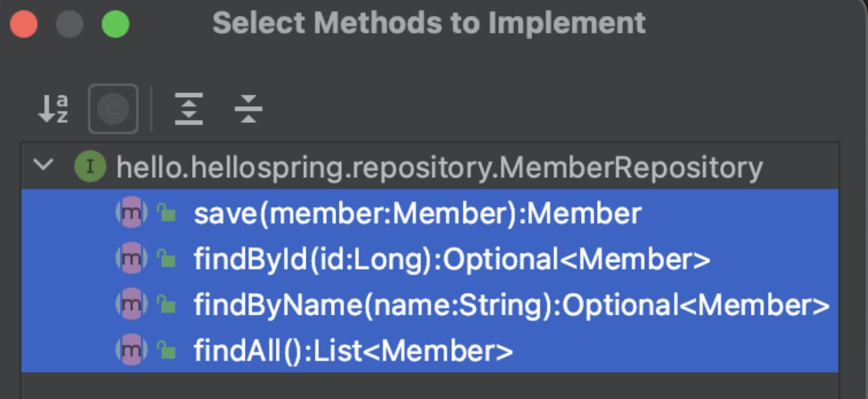
Task: Click the method icon beside findAll
Action: point(131,350)
